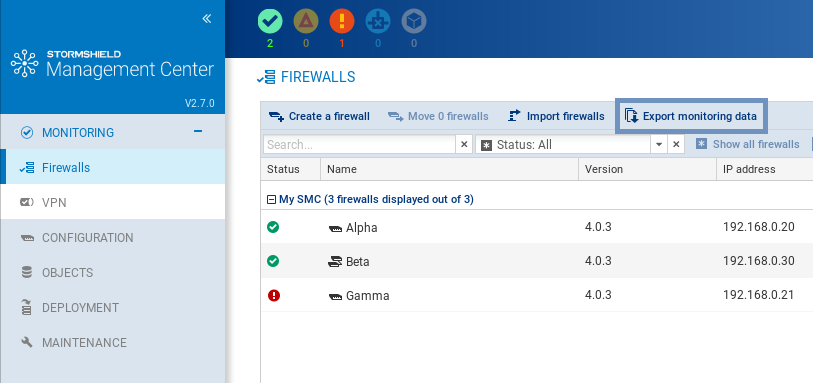Click IP address 192.168.0.21
The height and width of the screenshot is (383, 813).
[759, 295]
